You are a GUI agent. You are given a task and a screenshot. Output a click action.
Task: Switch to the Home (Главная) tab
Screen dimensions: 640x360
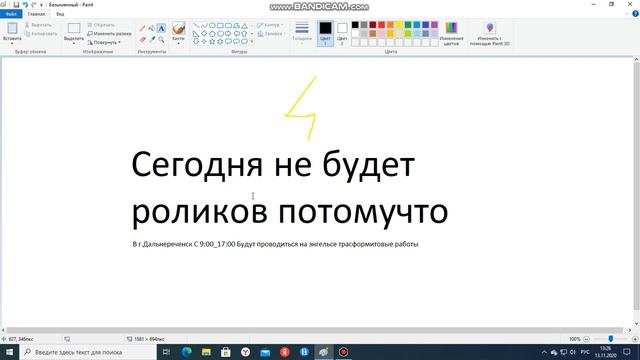(x=36, y=14)
